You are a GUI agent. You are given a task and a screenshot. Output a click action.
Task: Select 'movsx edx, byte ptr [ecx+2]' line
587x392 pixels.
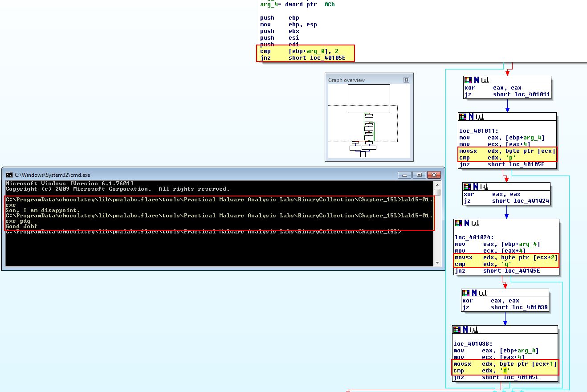click(506, 257)
